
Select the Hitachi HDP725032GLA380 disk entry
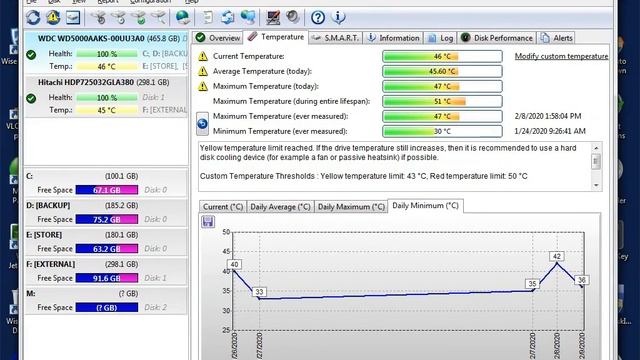tap(107, 96)
